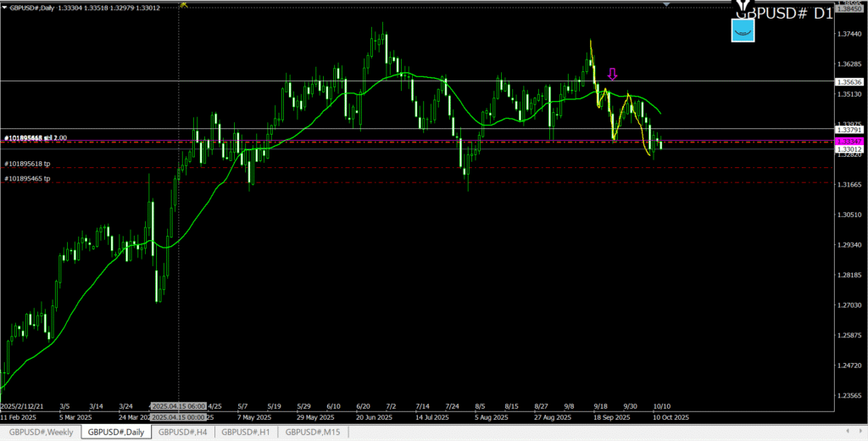Select the #101895618 tp order line label
Image resolution: width=868 pixels, height=441 pixels.
tap(27, 163)
